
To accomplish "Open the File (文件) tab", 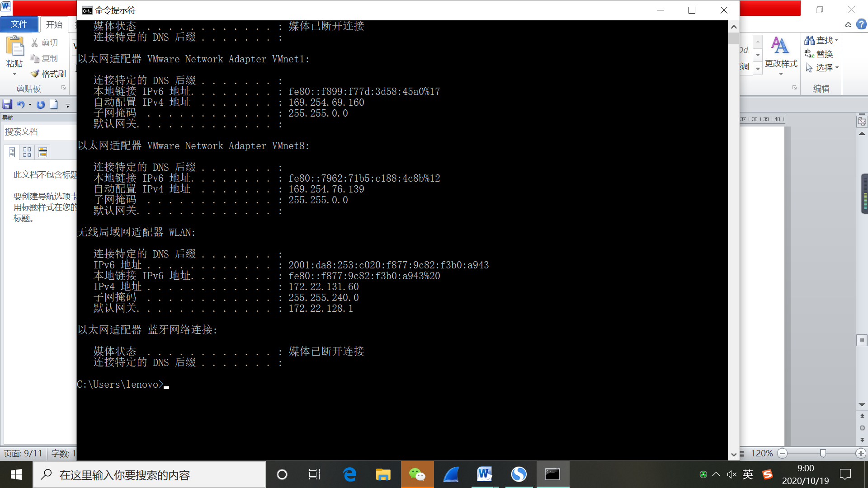I will [19, 24].
